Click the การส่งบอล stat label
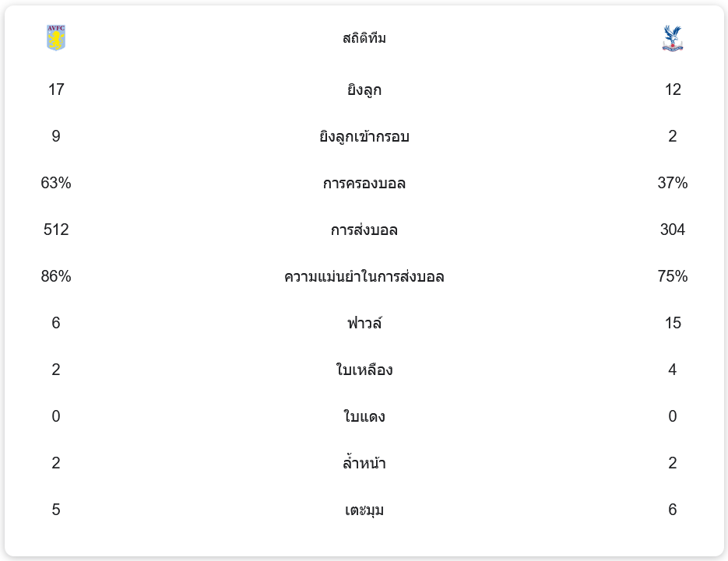The width and height of the screenshot is (728, 561). [x=364, y=230]
